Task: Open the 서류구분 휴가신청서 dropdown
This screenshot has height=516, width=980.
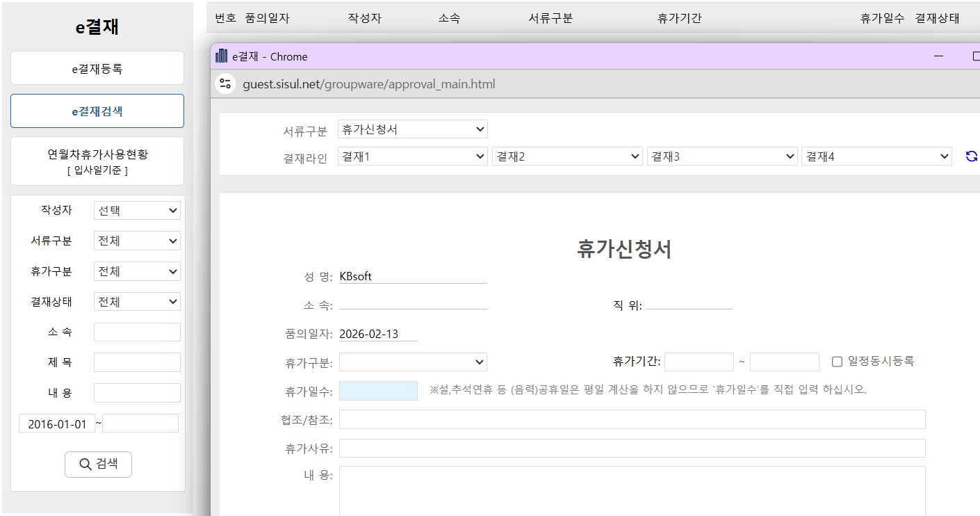Action: pyautogui.click(x=412, y=129)
